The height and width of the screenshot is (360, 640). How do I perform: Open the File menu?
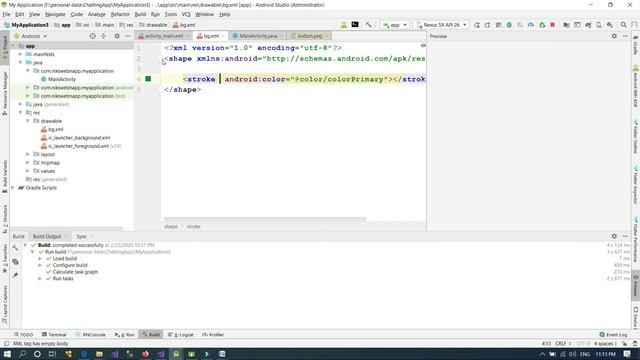point(6,14)
